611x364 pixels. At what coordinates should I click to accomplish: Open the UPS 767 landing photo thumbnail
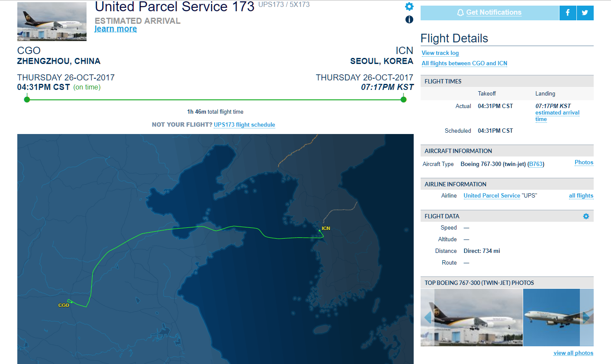tap(478, 317)
